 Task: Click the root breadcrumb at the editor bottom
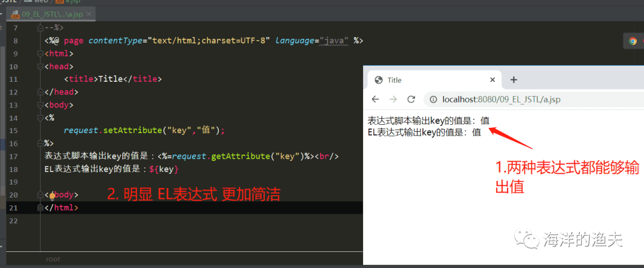pos(53,259)
